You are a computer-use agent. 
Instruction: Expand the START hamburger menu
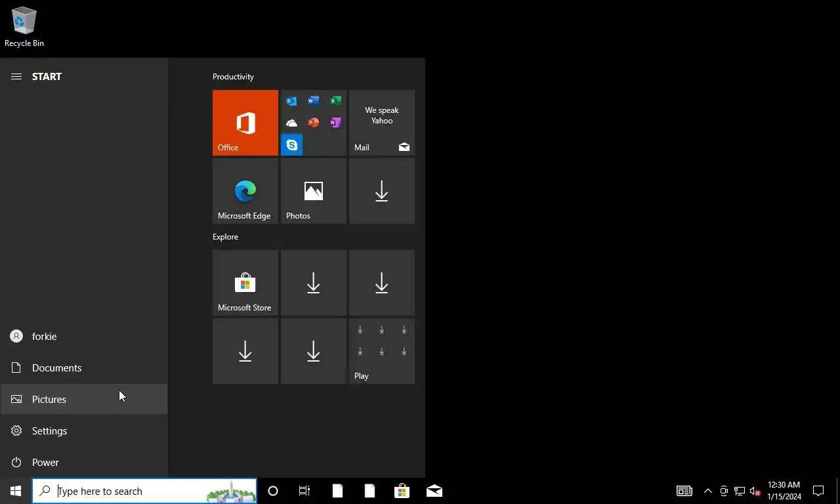16,77
